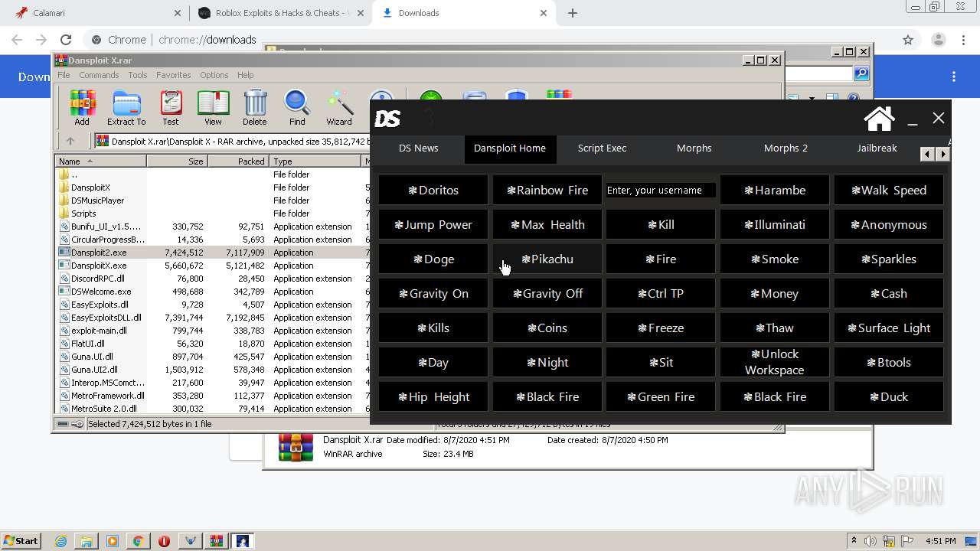980x551 pixels.
Task: Open the Start menu
Action: 21,541
